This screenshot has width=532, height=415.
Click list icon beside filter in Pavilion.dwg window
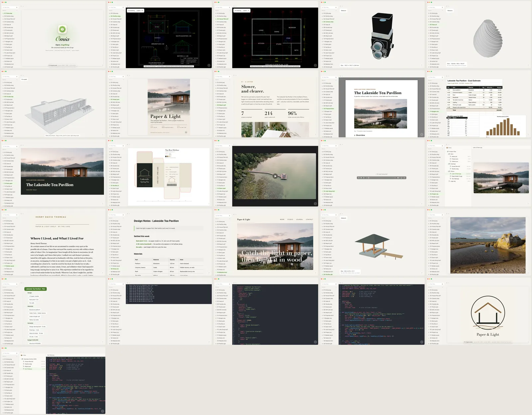point(123,7)
